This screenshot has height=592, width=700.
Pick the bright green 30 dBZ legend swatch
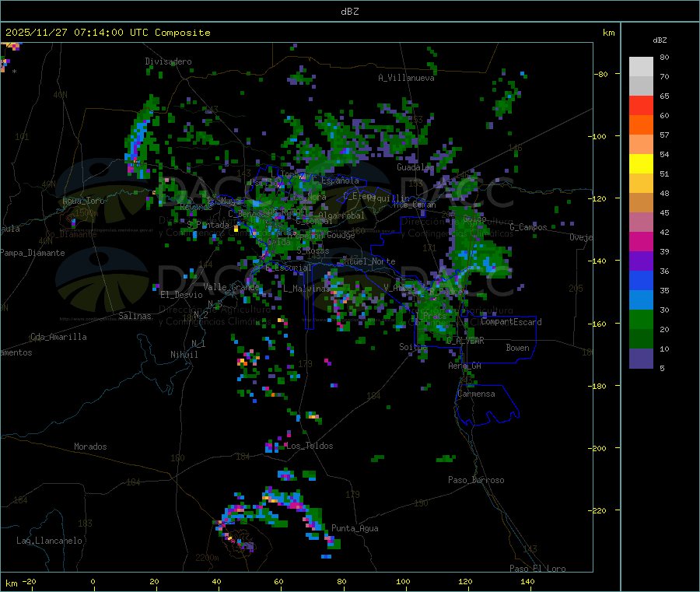coord(641,319)
